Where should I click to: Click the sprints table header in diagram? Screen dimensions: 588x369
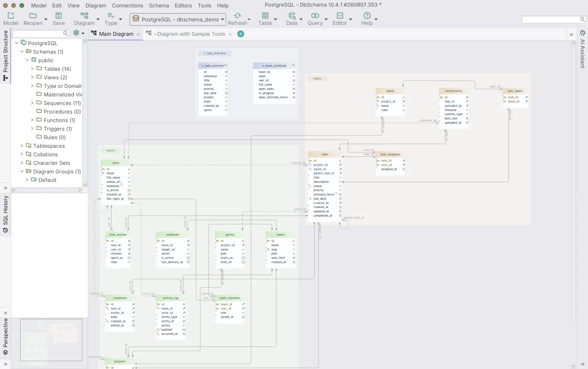coord(230,234)
